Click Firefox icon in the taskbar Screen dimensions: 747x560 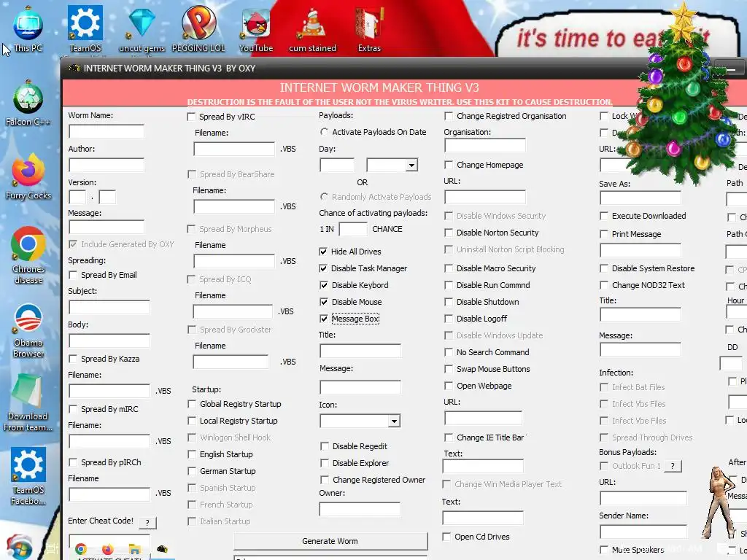click(x=108, y=549)
